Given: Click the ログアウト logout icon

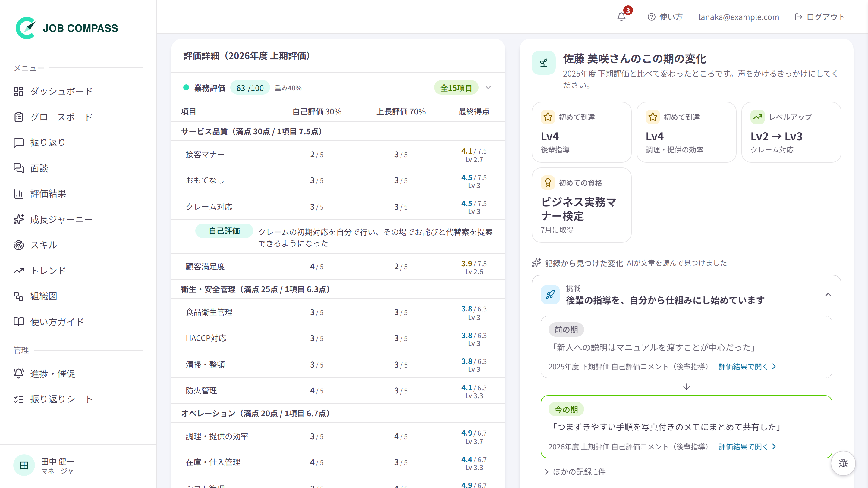Looking at the screenshot, I should tap(798, 17).
